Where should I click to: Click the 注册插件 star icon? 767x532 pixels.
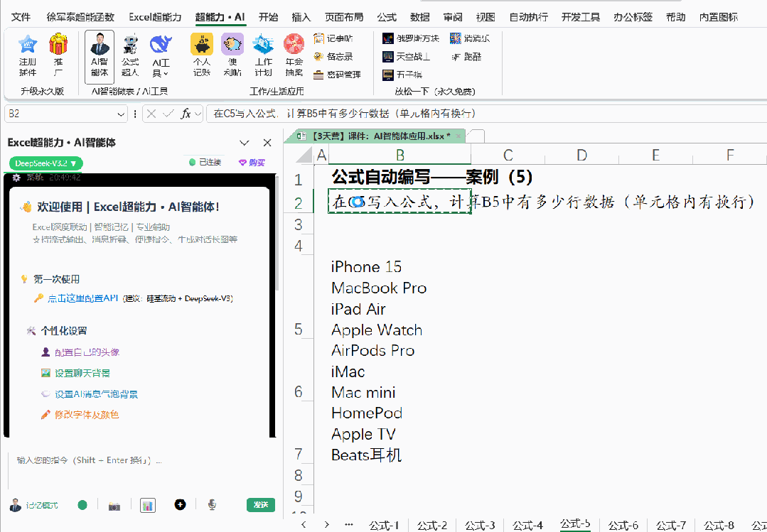click(x=28, y=45)
